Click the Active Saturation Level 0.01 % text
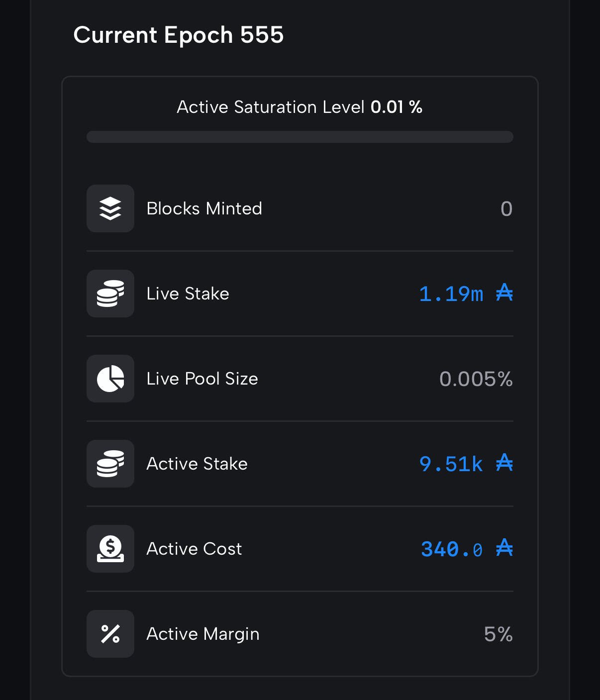Viewport: 600px width, 700px height. point(300,107)
